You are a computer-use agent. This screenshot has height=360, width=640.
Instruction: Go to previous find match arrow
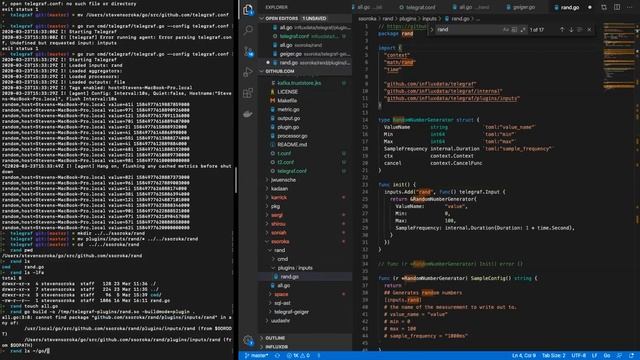pyautogui.click(x=562, y=30)
